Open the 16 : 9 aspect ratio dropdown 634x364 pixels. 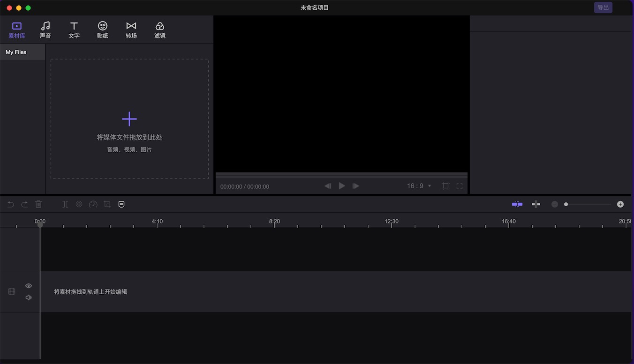click(x=419, y=186)
